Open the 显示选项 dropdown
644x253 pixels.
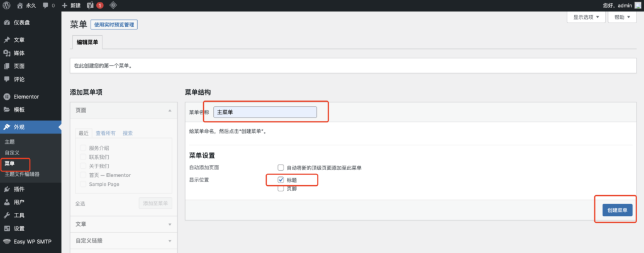[586, 17]
